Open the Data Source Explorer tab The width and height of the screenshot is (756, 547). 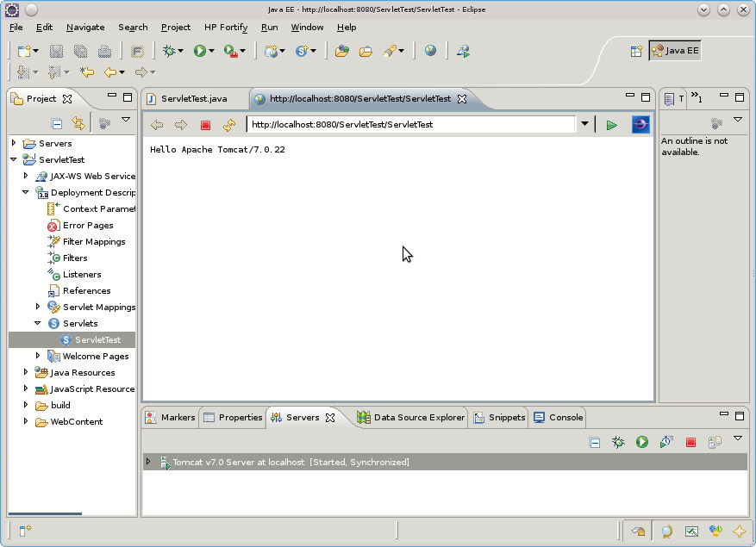[411, 418]
